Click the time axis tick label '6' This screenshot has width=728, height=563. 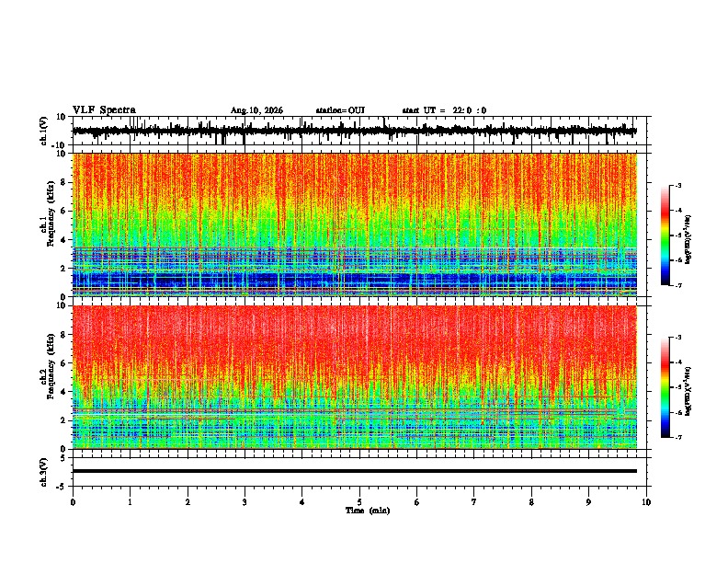(x=417, y=502)
